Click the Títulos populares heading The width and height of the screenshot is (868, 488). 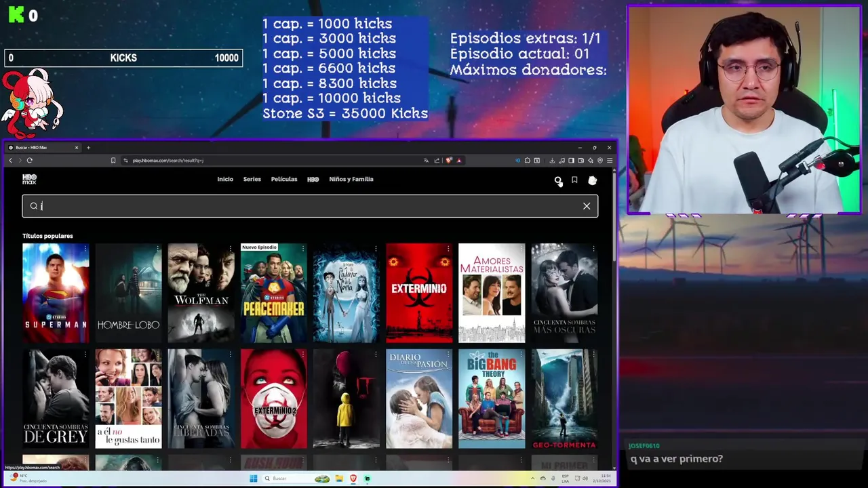[x=47, y=236]
